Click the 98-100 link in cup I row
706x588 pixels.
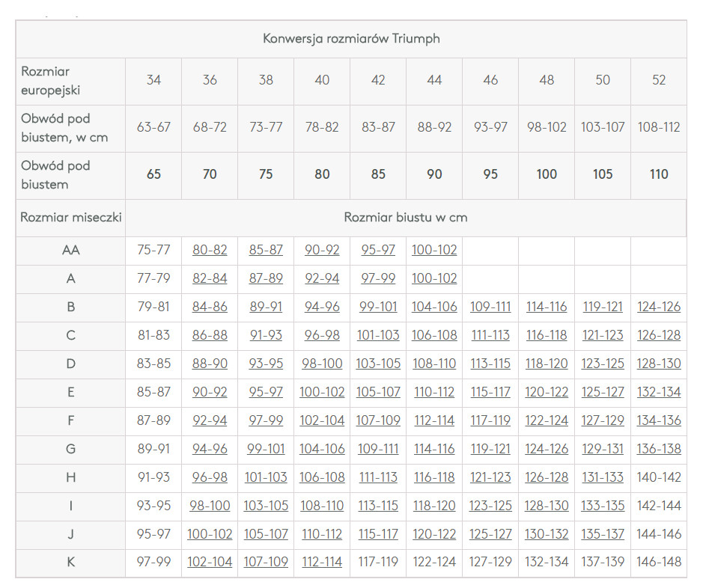pos(210,506)
